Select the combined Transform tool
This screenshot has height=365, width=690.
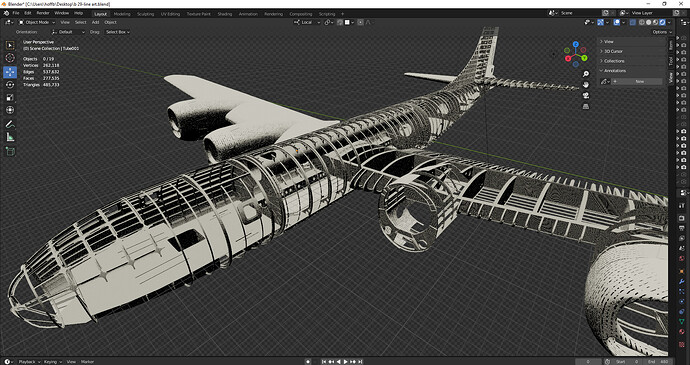click(10, 110)
